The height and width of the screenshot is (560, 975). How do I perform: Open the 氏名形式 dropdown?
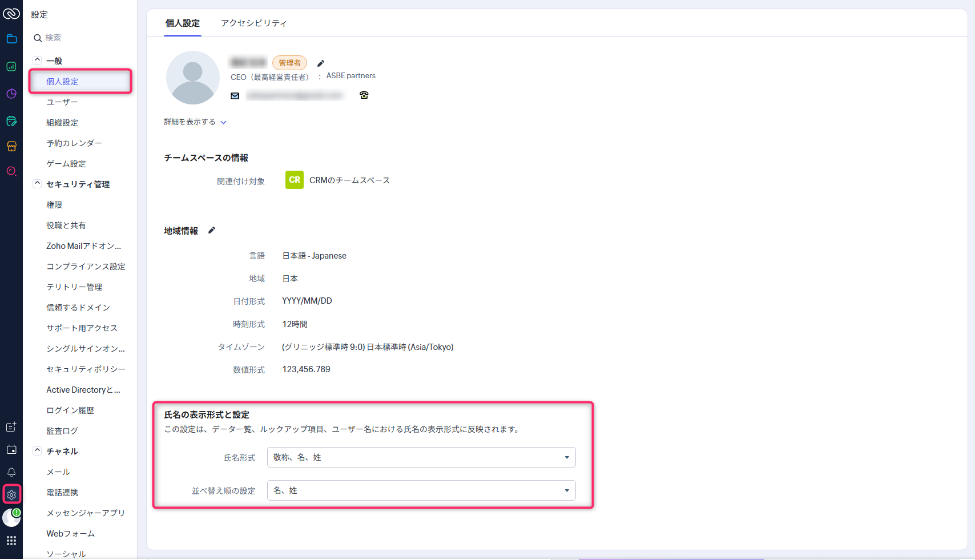(421, 457)
